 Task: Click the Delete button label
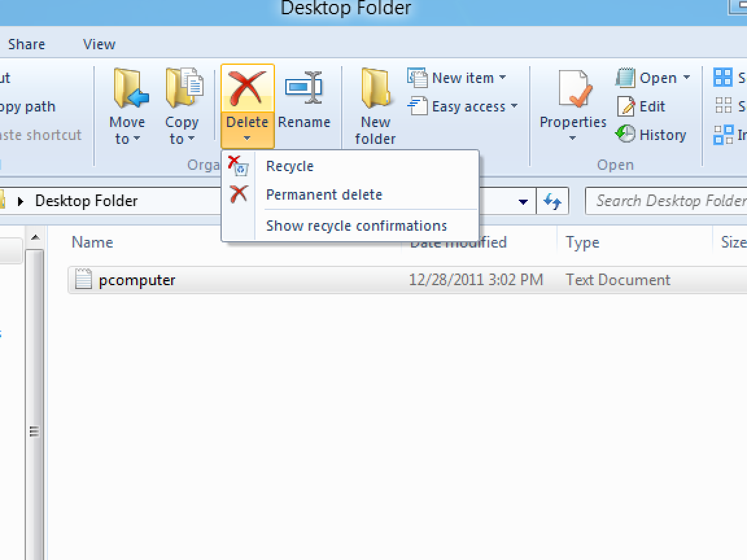click(x=247, y=122)
